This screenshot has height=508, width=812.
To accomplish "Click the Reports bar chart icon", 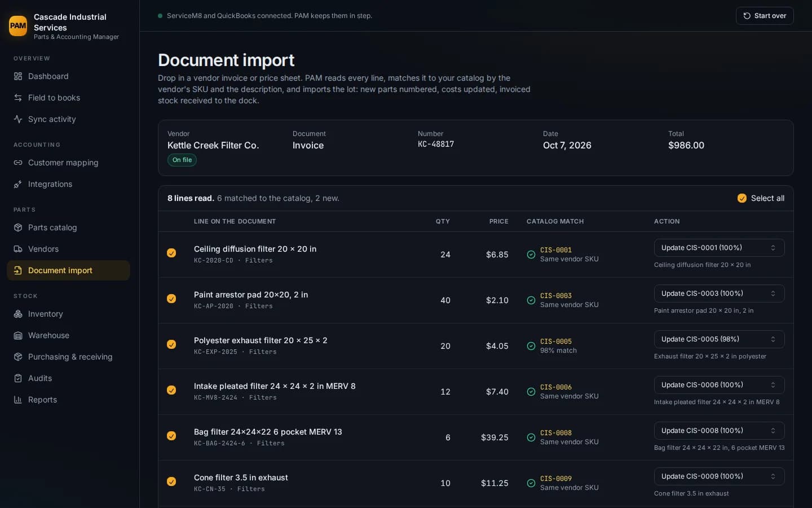I will tap(18, 400).
